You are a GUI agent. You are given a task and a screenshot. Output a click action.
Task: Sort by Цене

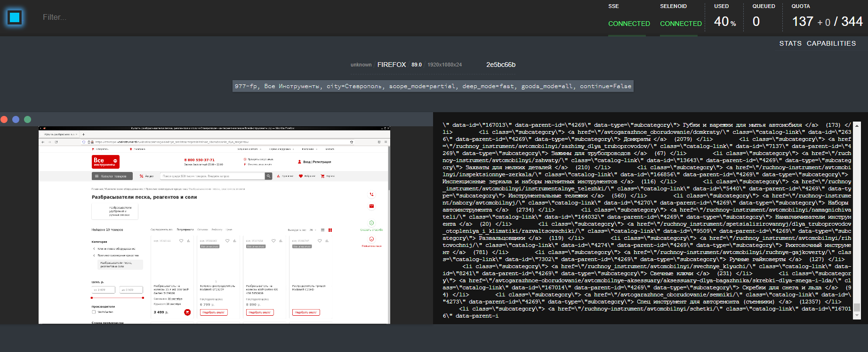(x=229, y=229)
